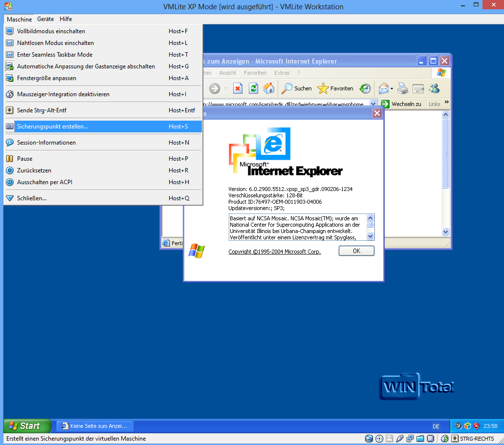Click the IE Mail envelope icon
Viewport: 504px width, 445px height.
(x=383, y=88)
